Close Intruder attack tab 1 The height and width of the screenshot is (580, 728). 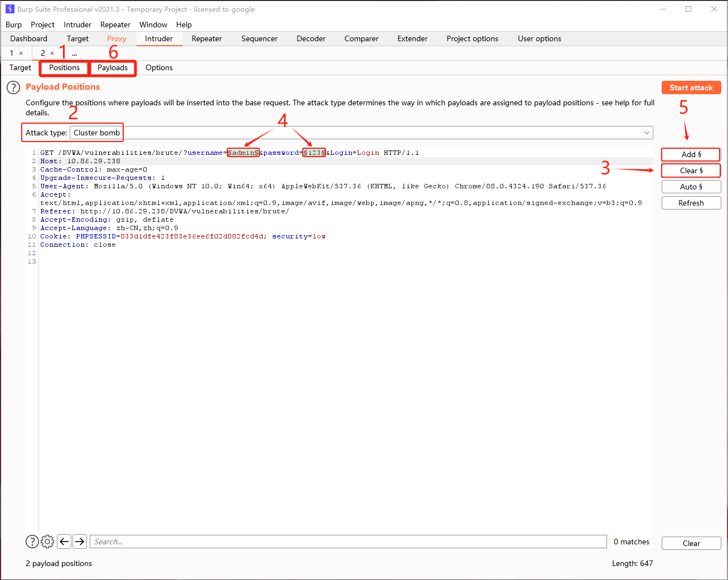[x=21, y=53]
